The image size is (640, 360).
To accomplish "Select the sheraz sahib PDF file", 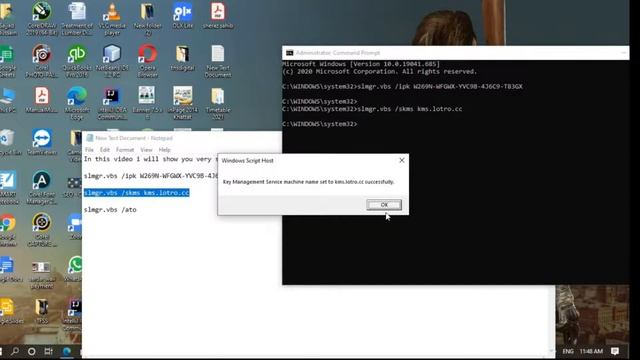I will coord(218,16).
